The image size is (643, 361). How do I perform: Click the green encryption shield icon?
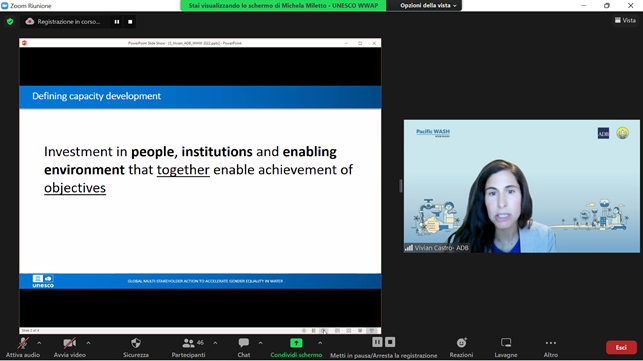point(10,21)
